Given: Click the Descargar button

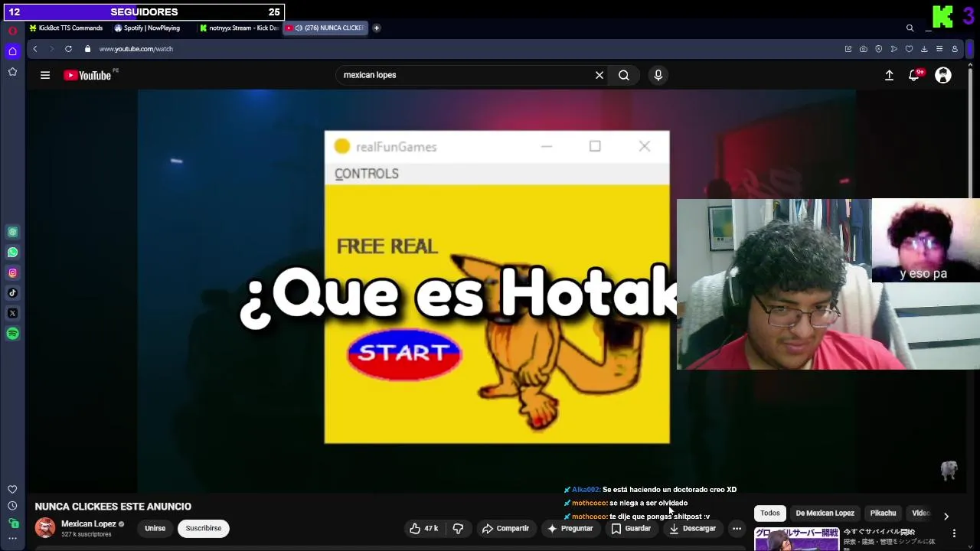Looking at the screenshot, I should pyautogui.click(x=692, y=528).
